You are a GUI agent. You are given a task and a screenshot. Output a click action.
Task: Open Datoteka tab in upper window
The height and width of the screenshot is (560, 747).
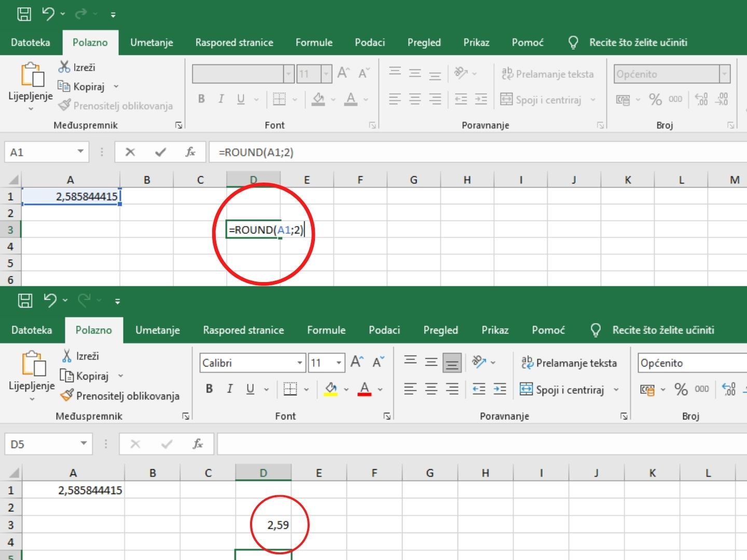click(x=31, y=43)
